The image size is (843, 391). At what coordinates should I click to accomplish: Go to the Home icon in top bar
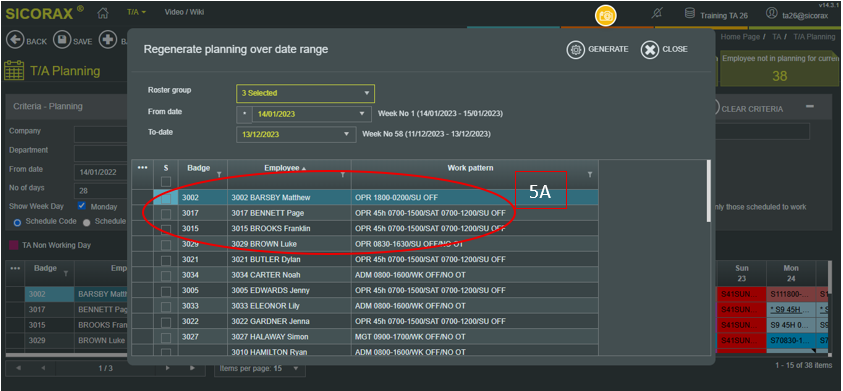click(103, 12)
